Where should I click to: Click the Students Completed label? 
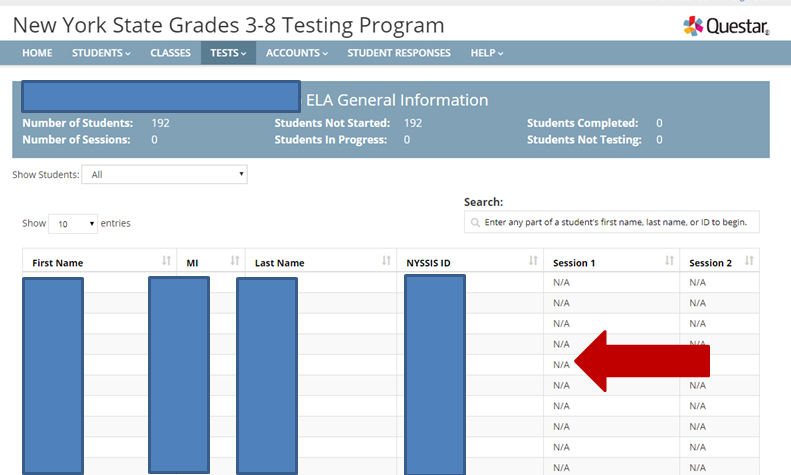click(583, 123)
